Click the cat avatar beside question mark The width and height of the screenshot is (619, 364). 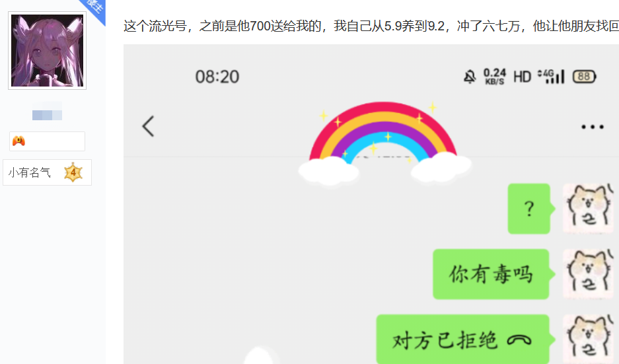click(x=589, y=209)
